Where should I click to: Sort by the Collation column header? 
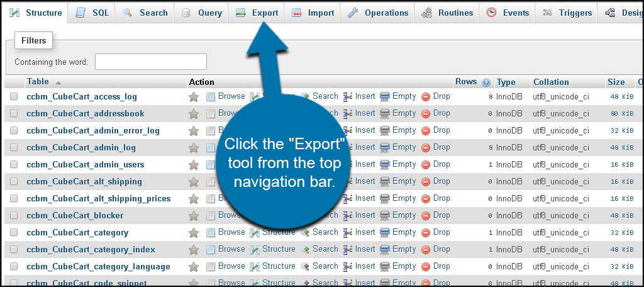tap(551, 82)
